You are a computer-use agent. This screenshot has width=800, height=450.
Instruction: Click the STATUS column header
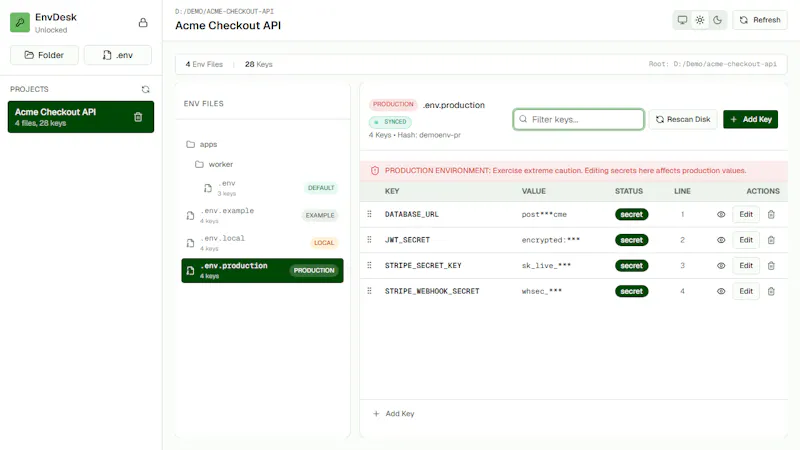tap(629, 191)
